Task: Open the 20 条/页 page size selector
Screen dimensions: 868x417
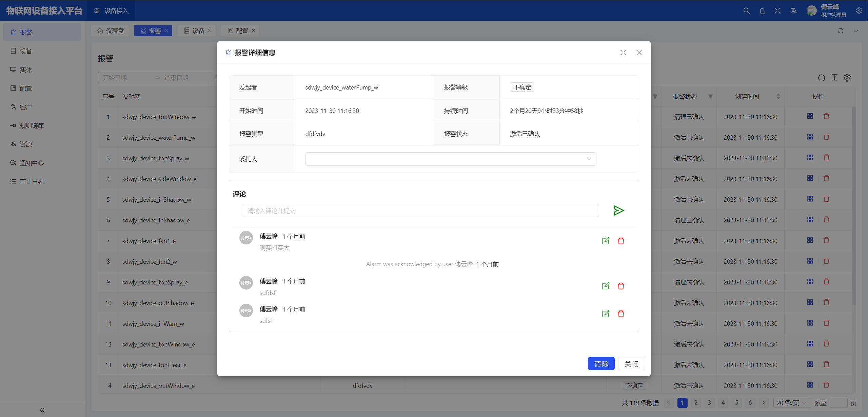Action: [x=791, y=403]
